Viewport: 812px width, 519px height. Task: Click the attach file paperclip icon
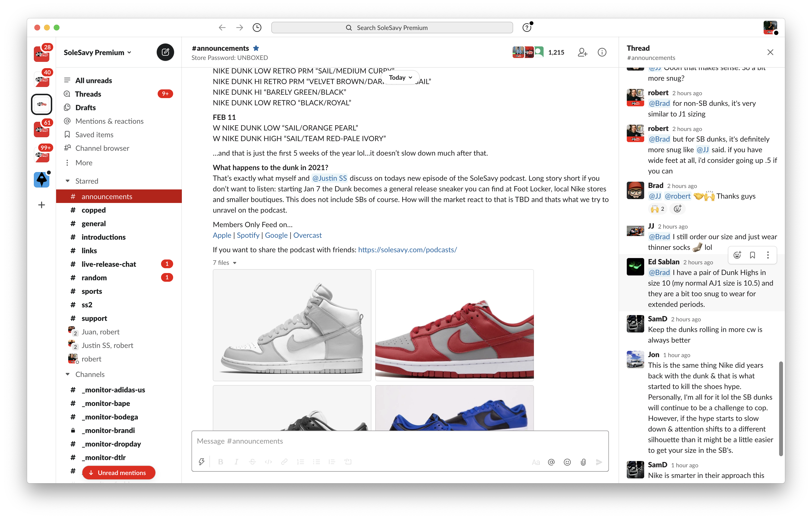(583, 462)
